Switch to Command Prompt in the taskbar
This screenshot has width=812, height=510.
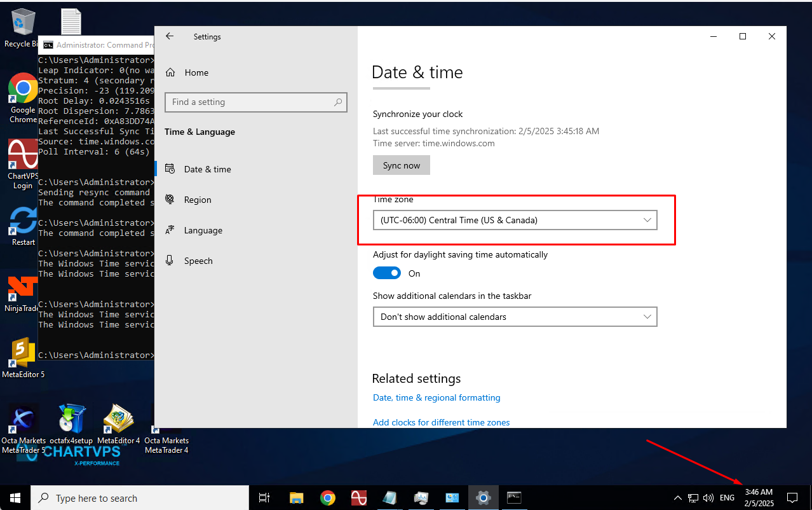point(515,498)
